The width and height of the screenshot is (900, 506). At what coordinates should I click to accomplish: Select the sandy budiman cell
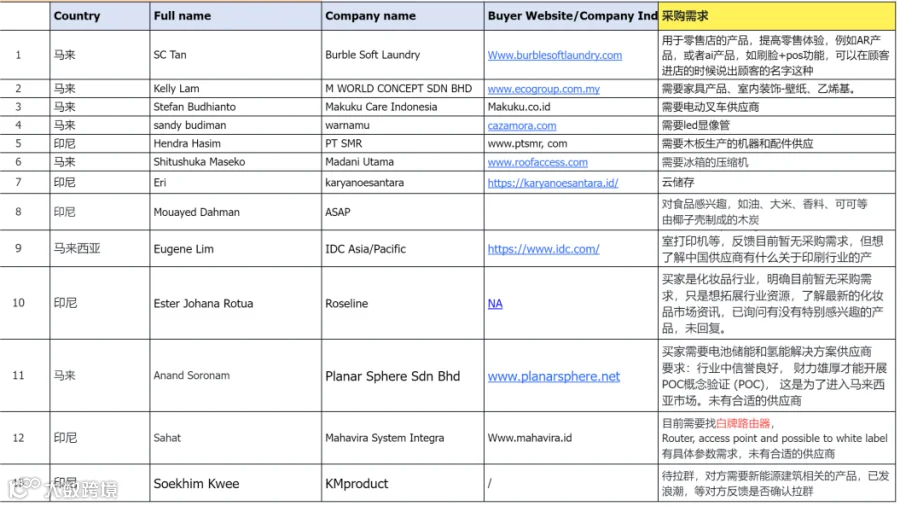pos(236,125)
